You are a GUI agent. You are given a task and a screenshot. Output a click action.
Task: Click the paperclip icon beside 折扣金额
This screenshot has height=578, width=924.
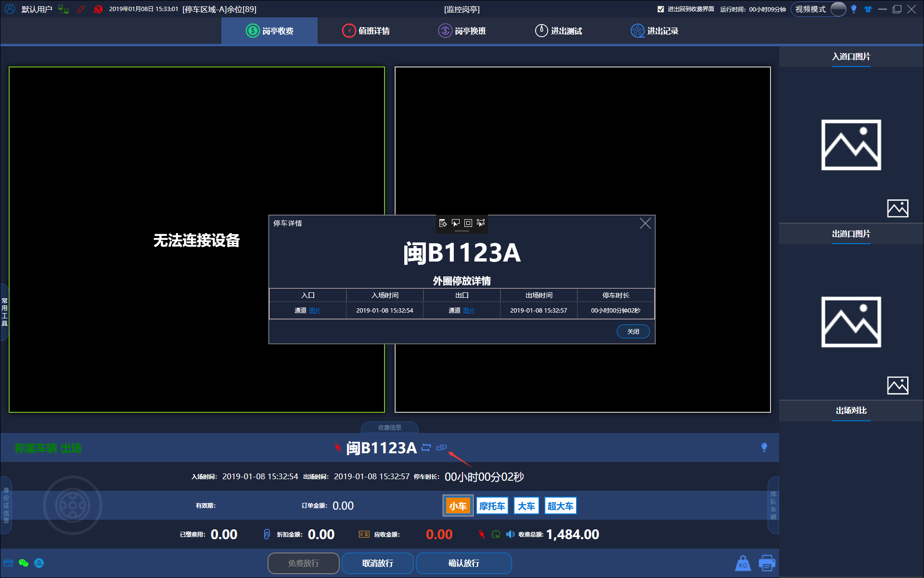267,534
